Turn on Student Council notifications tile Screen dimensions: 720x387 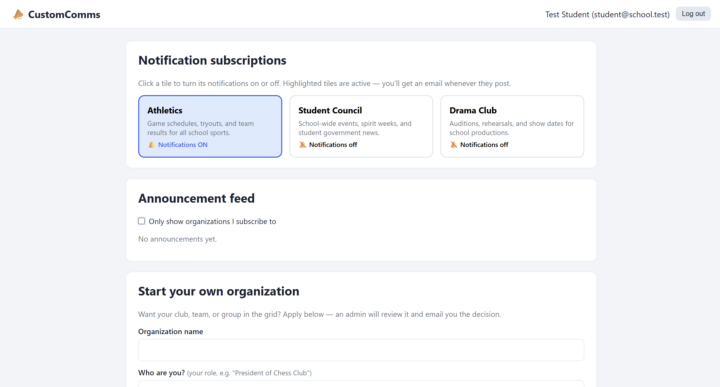pos(361,126)
